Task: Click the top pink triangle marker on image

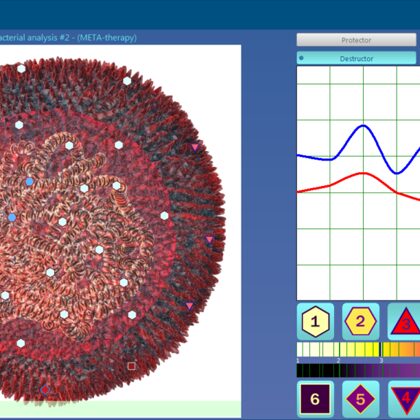Action: pos(195,148)
